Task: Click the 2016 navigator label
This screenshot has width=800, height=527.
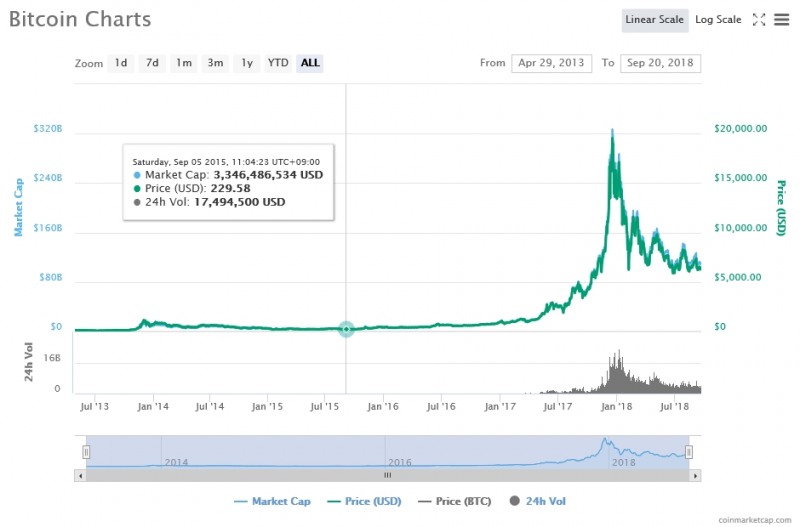Action: point(399,462)
